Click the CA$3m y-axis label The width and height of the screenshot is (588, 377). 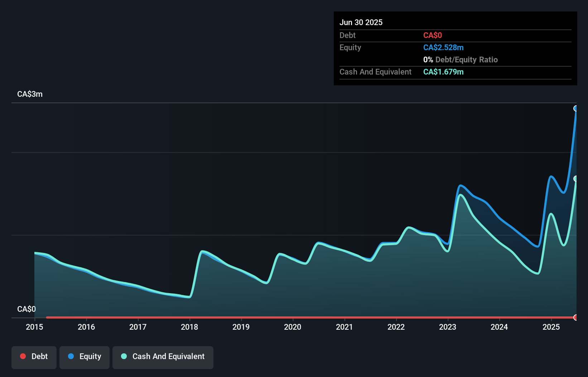click(30, 94)
